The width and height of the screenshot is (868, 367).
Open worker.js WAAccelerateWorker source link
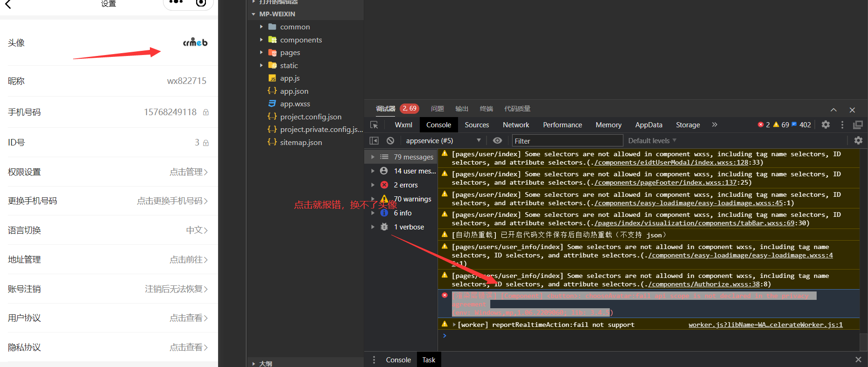(765, 325)
